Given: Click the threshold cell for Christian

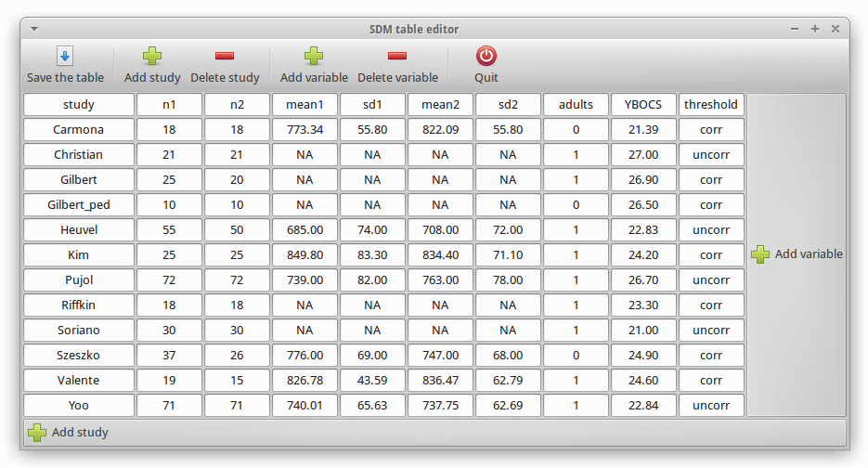Looking at the screenshot, I should [711, 155].
